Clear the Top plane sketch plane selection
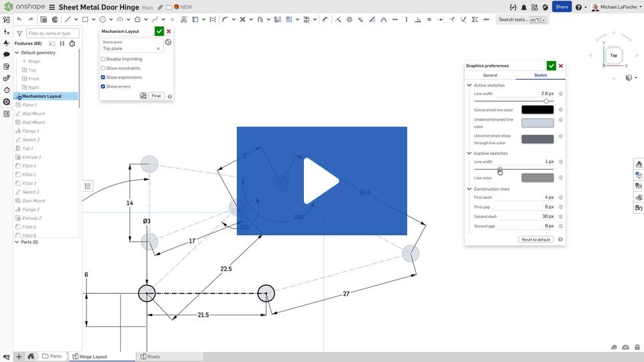Image resolution: width=644 pixels, height=362 pixels. coord(158,48)
